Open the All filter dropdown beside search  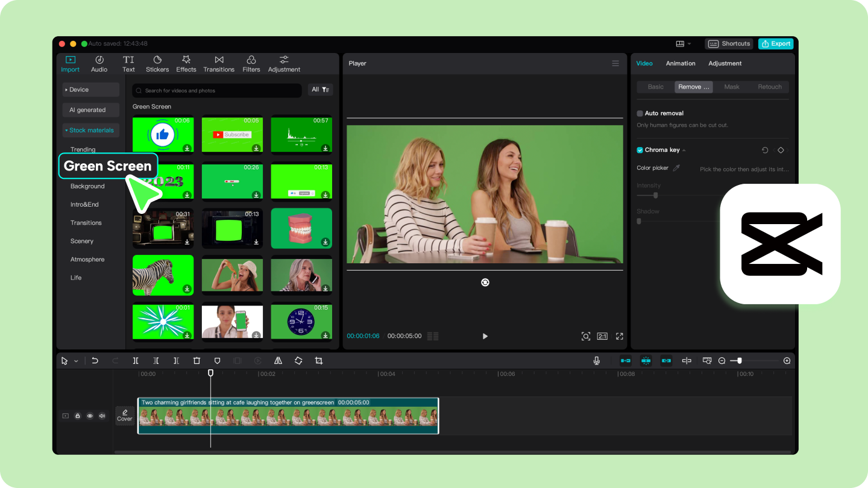coord(320,89)
